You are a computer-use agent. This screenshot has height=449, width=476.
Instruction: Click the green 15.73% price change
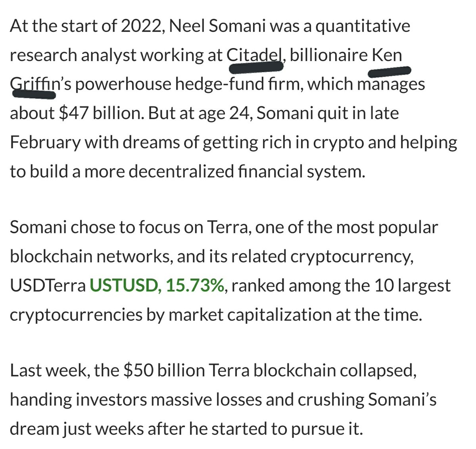[195, 285]
